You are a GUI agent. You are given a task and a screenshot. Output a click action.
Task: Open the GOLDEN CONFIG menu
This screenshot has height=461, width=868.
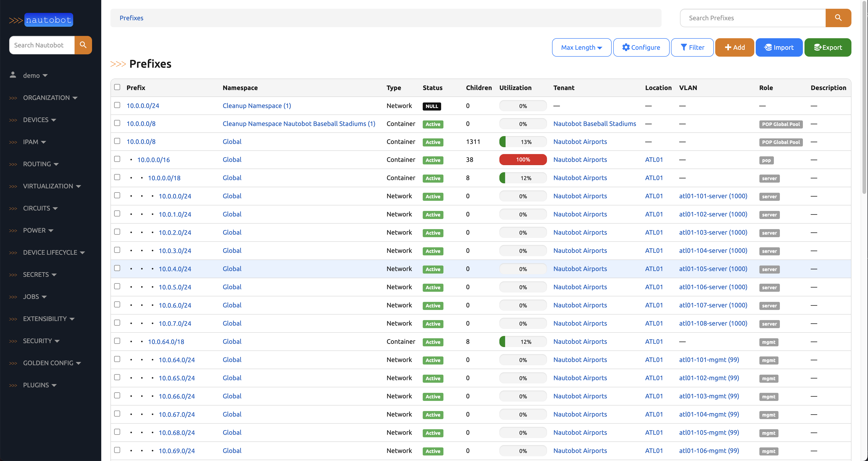(x=52, y=363)
